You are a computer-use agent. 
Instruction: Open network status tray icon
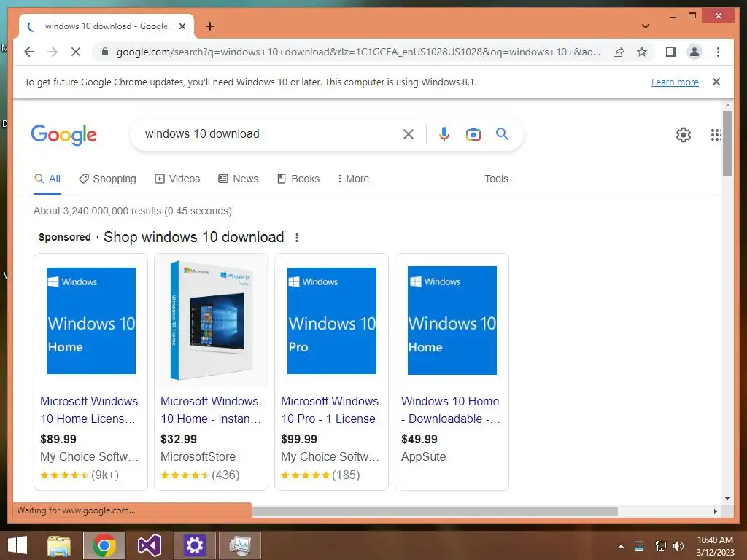[x=660, y=546]
